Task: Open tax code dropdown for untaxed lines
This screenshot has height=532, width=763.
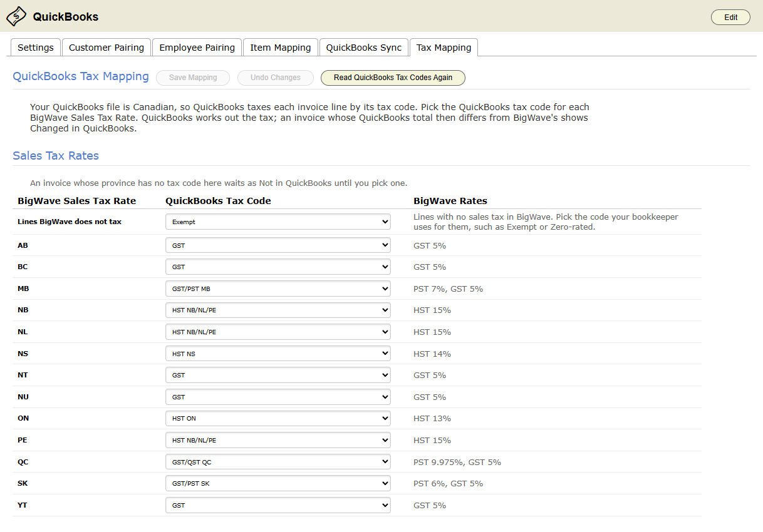Action: click(x=278, y=222)
